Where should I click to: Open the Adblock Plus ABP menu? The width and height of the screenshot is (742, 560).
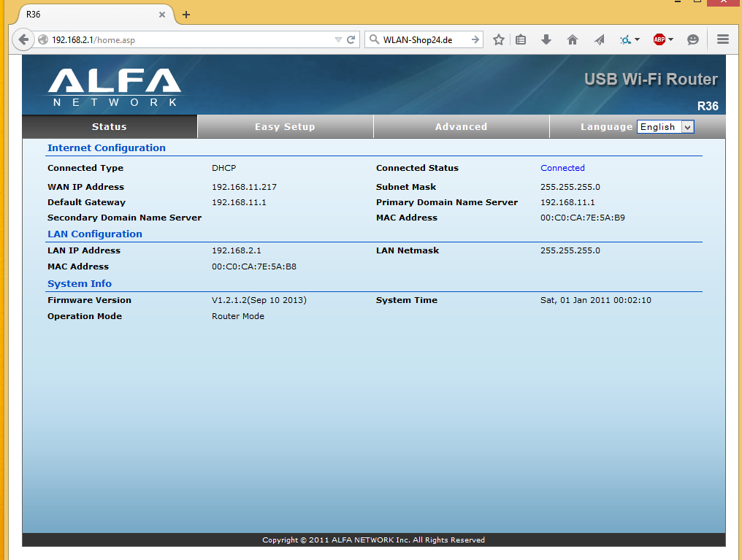click(663, 39)
